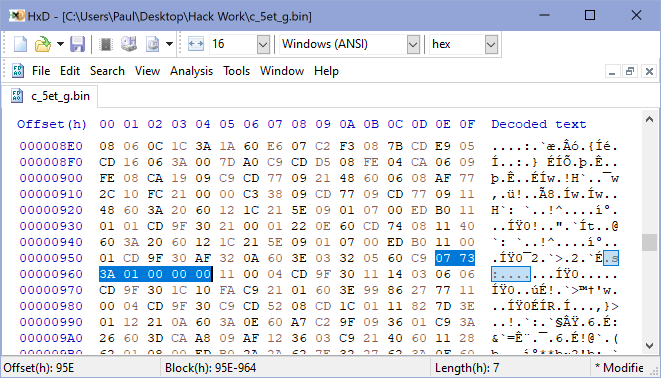Expand the open file dropdown arrow
661x378 pixels.
coord(60,44)
